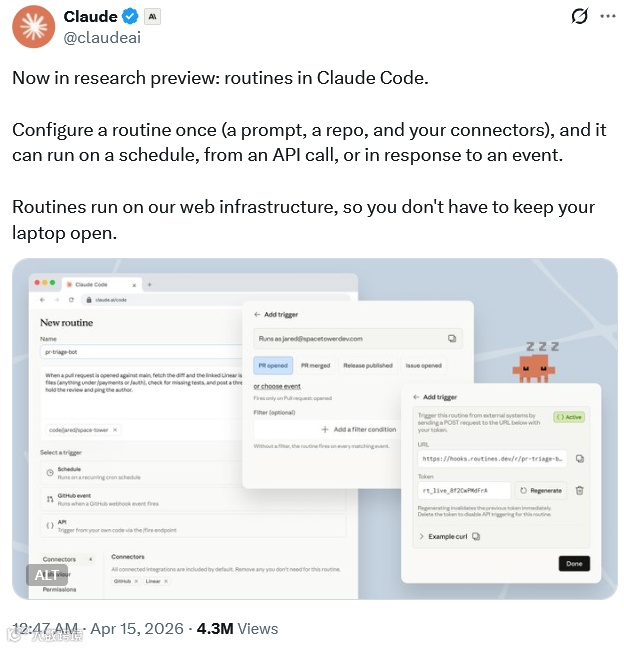Copy the 'Runs as jared' address icon
The height and width of the screenshot is (648, 624).
tap(452, 338)
